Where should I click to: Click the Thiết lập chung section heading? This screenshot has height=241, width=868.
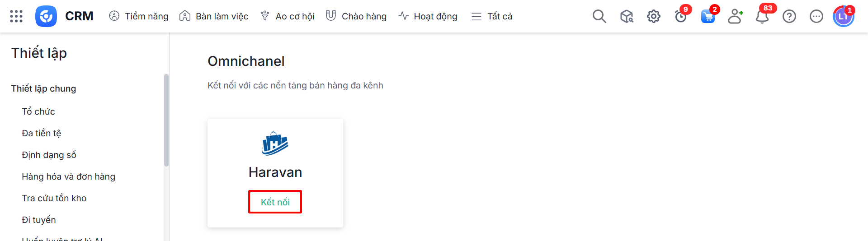pyautogui.click(x=43, y=88)
